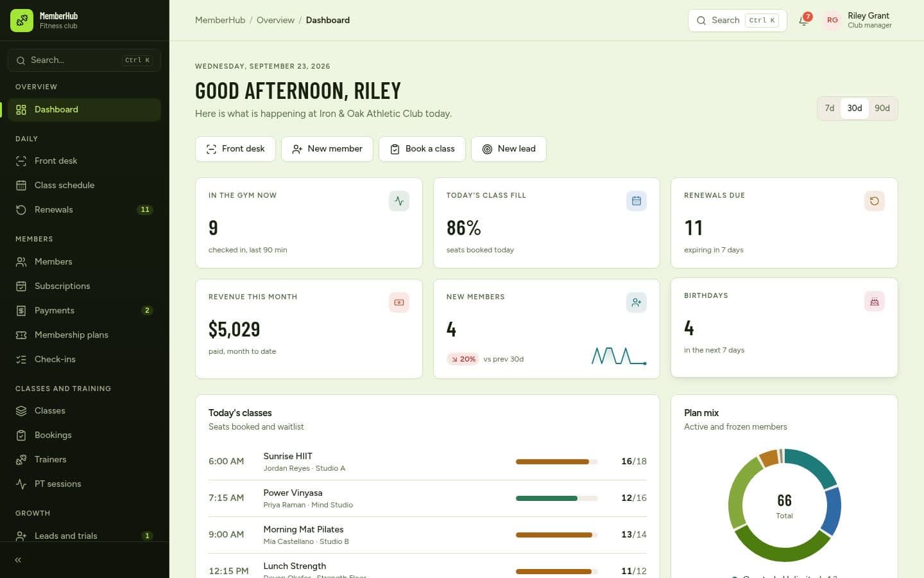Open Membership plans in sidebar
This screenshot has width=924, height=578.
(x=84, y=335)
